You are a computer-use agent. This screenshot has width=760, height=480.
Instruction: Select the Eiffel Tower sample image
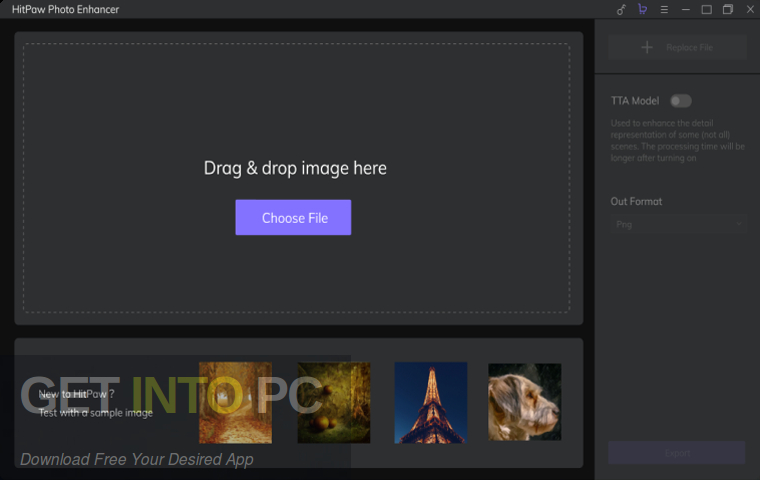click(431, 402)
